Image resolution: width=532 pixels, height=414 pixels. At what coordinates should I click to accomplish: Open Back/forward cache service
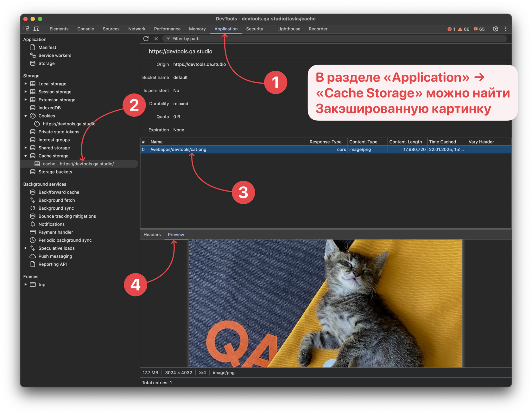[x=59, y=192]
